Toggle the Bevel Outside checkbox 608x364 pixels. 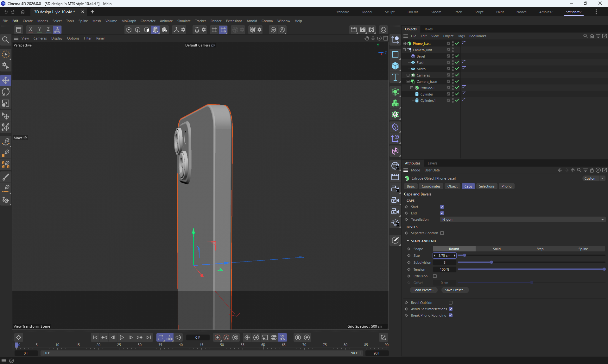(x=451, y=303)
